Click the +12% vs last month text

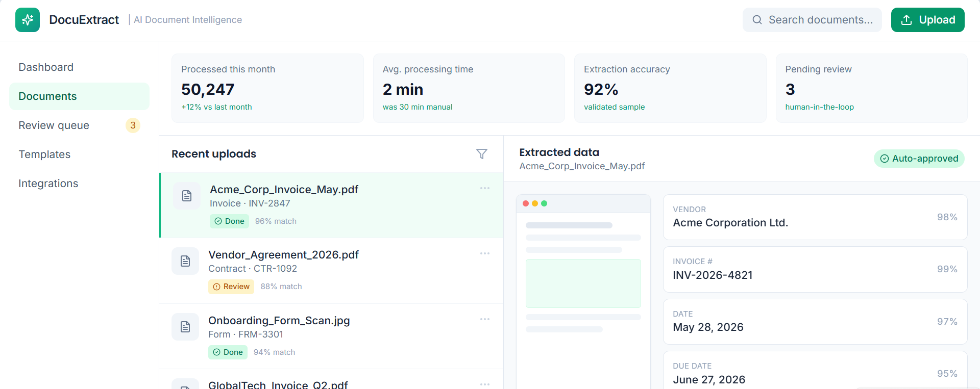tap(216, 107)
